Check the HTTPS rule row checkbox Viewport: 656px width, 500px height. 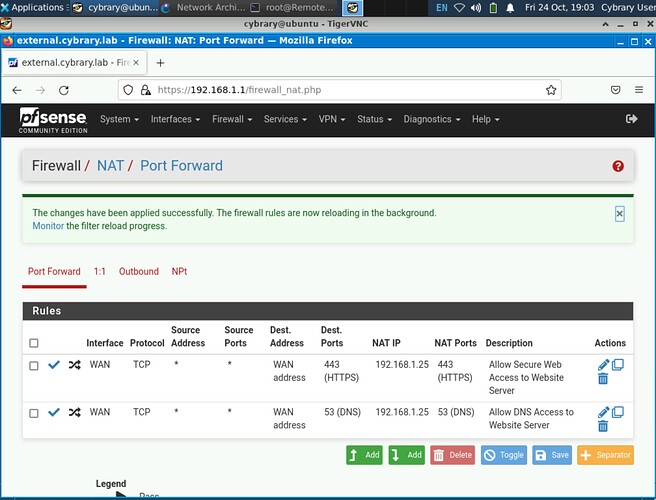point(34,366)
